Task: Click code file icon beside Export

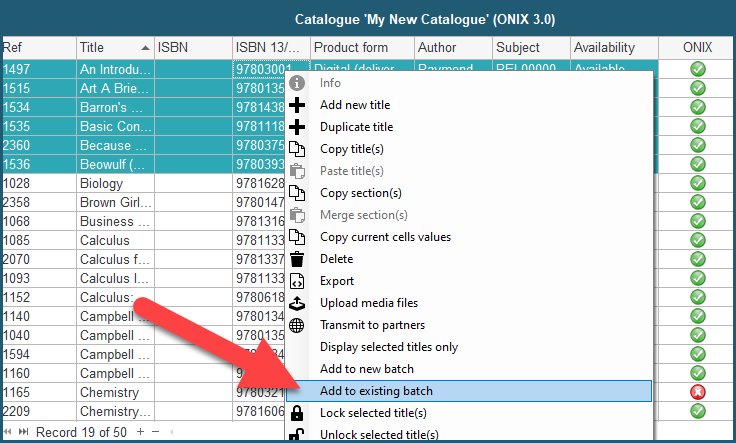Action: (297, 281)
